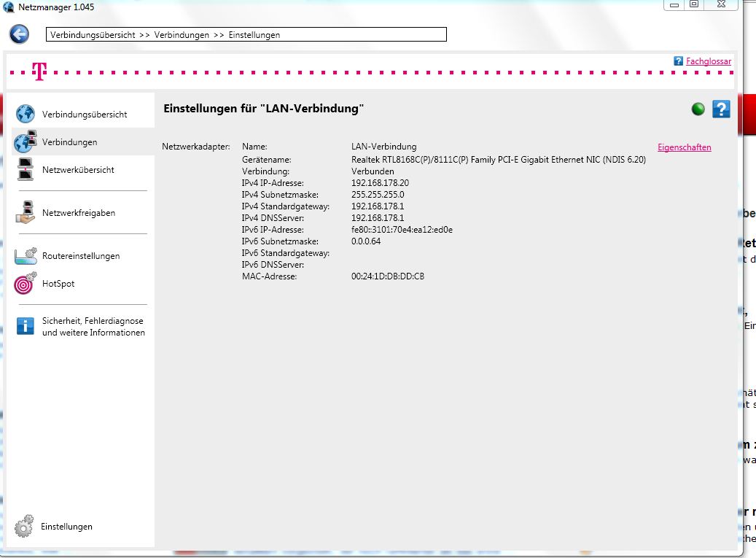
Task: Maximize the Netzmanager window
Action: point(694,4)
